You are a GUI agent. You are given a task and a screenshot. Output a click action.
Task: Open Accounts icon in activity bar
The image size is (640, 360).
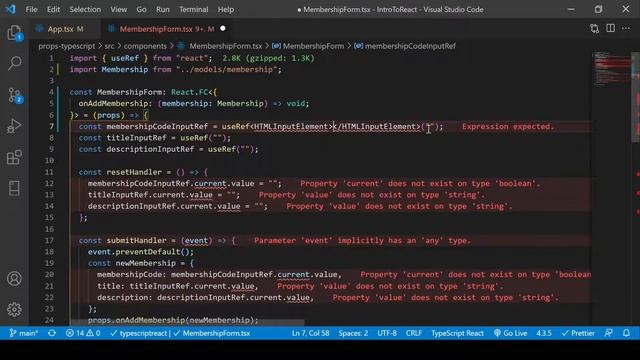click(x=14, y=279)
